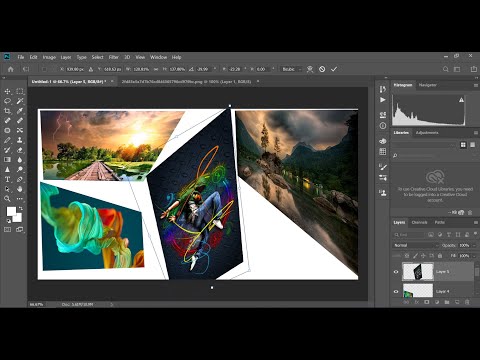Select the Dodge tool

point(20,169)
